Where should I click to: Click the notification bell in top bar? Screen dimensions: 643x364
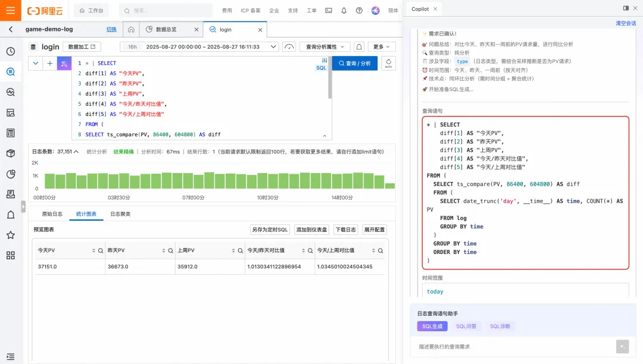pos(344,11)
